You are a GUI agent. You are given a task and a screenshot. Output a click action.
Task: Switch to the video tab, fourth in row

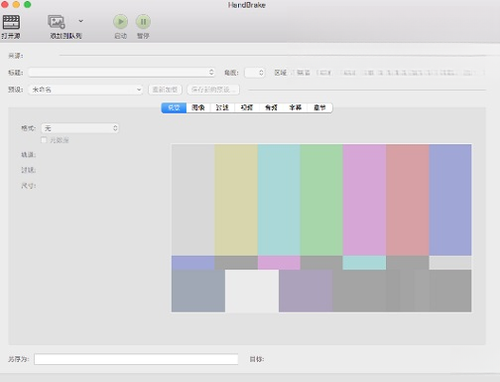tap(247, 108)
